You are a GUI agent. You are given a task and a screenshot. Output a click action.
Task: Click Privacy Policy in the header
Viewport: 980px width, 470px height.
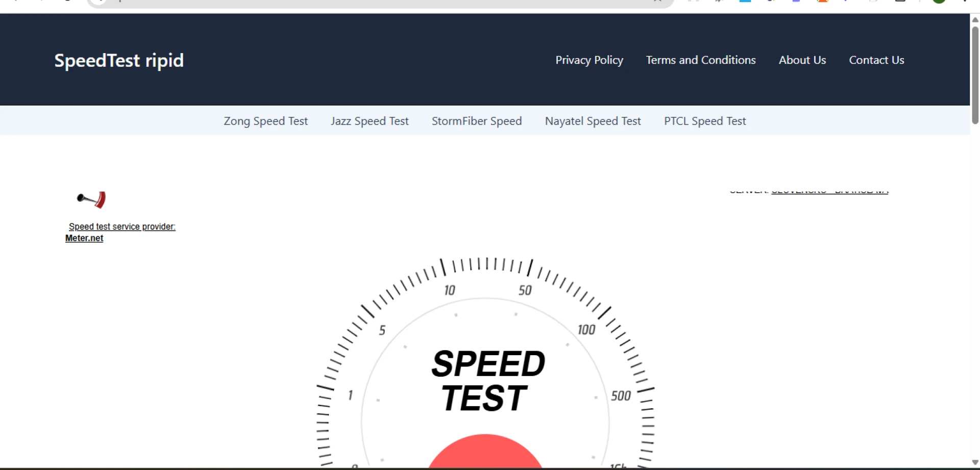(x=589, y=60)
